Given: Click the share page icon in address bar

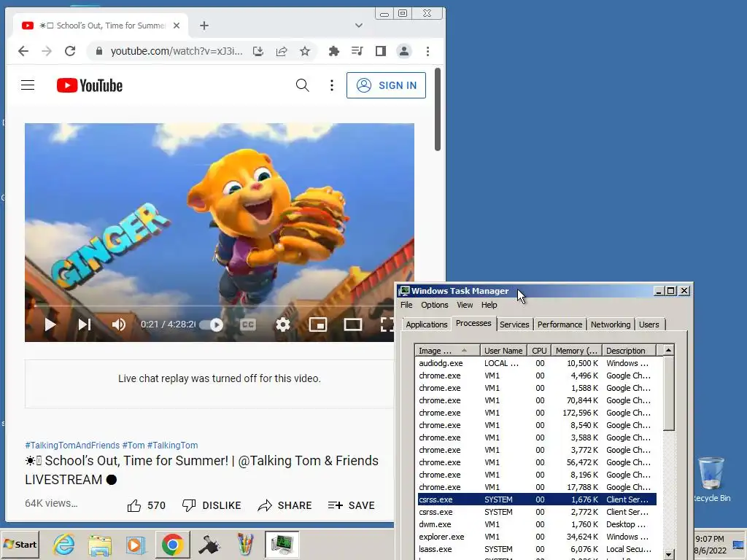Looking at the screenshot, I should [x=282, y=51].
